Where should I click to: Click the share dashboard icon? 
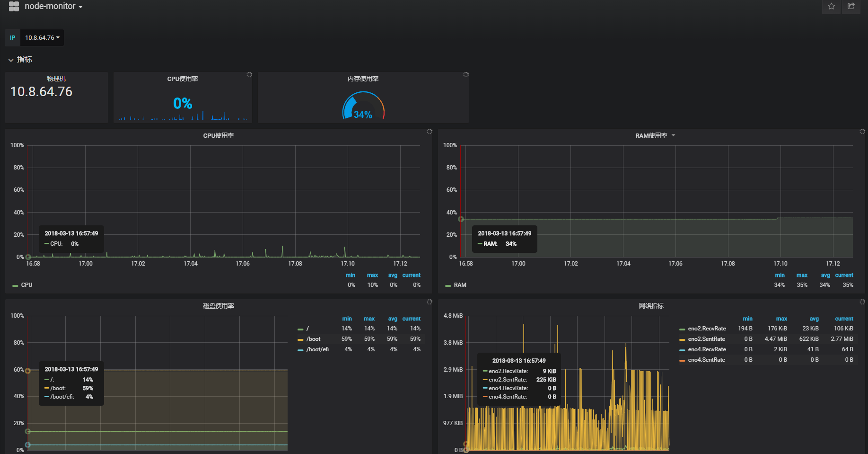pyautogui.click(x=851, y=7)
